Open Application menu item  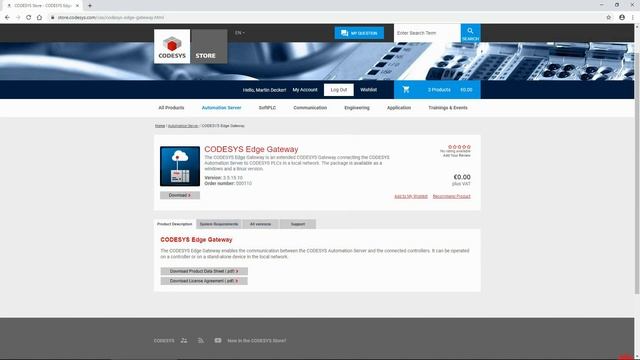coord(399,108)
